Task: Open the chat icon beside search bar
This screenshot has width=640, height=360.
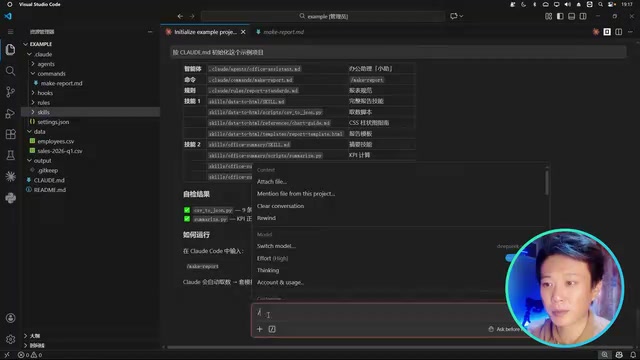Action: [x=453, y=16]
